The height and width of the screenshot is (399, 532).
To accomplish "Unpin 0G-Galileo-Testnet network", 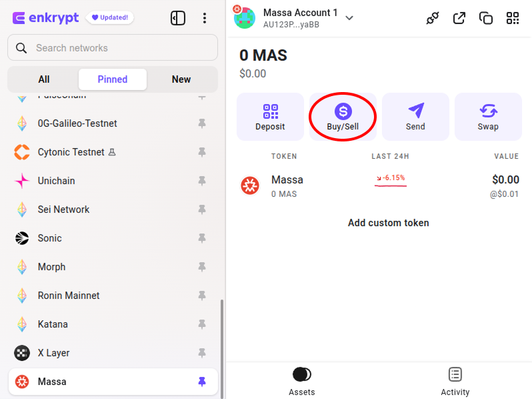I will click(x=202, y=123).
